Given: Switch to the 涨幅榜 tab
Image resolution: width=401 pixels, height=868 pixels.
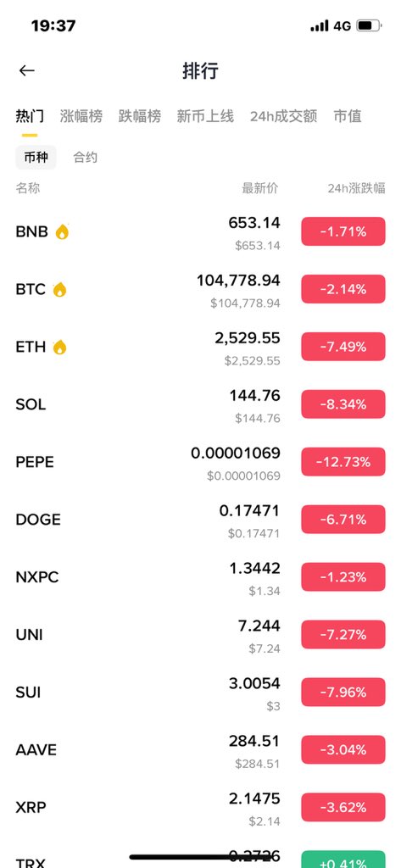Looking at the screenshot, I should 81,116.
